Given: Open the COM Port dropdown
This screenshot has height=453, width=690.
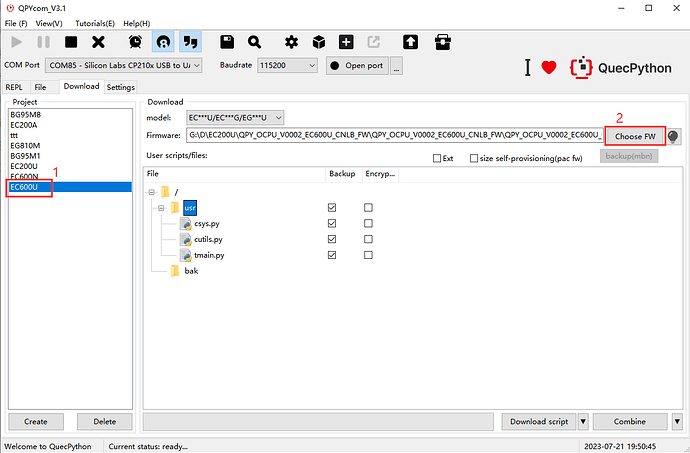Looking at the screenshot, I should coord(124,65).
